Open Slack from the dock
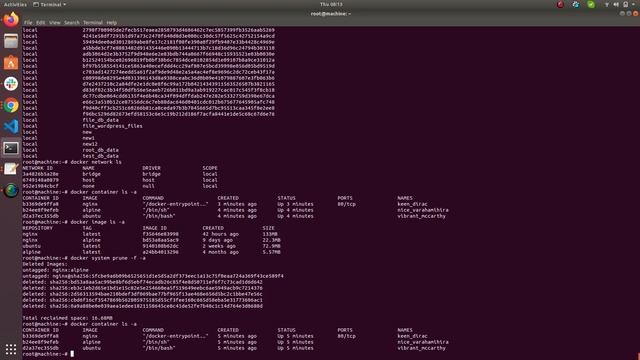 (11, 84)
